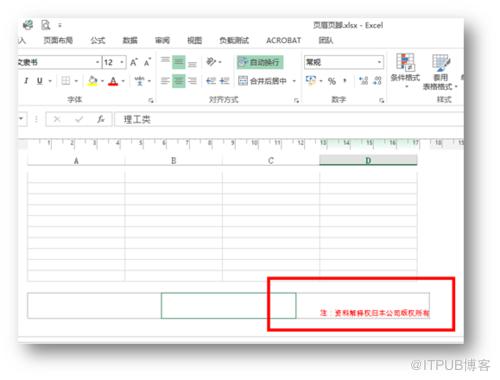
Task: Apply comma style to number
Action: click(x=345, y=81)
